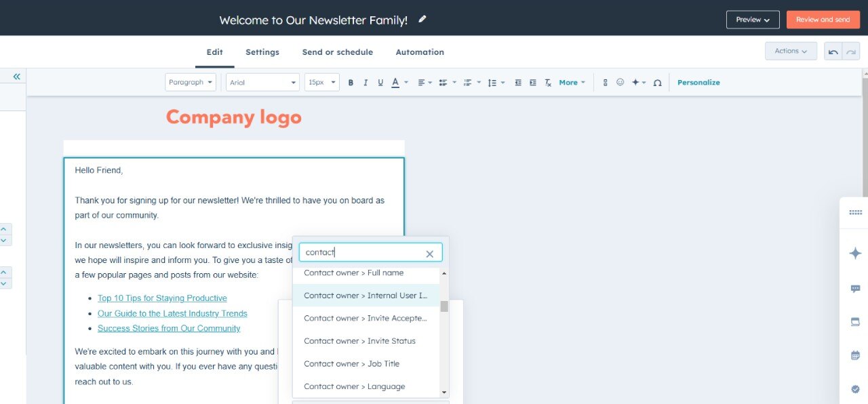Open the font color picker
This screenshot has height=404, width=868.
[x=397, y=82]
